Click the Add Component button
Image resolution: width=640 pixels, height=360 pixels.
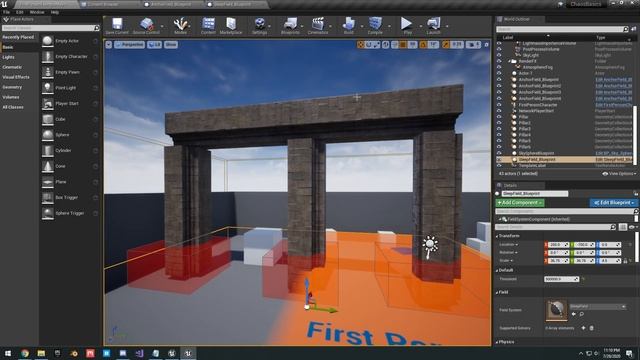[520, 202]
